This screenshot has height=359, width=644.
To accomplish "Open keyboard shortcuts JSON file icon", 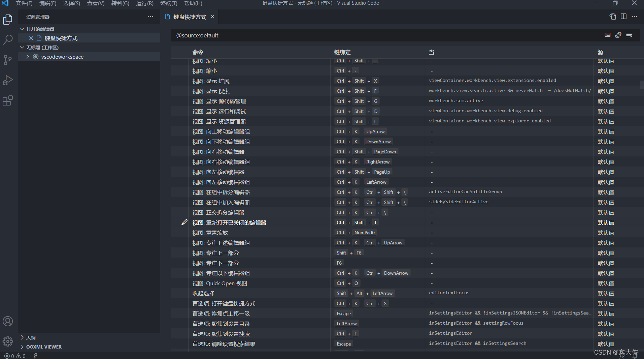I will click(613, 17).
